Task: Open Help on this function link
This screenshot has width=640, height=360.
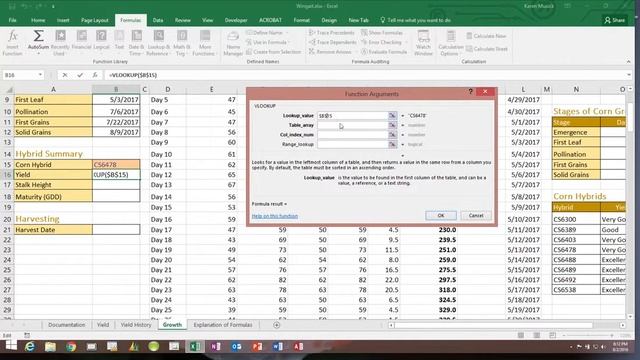Action: tap(275, 216)
